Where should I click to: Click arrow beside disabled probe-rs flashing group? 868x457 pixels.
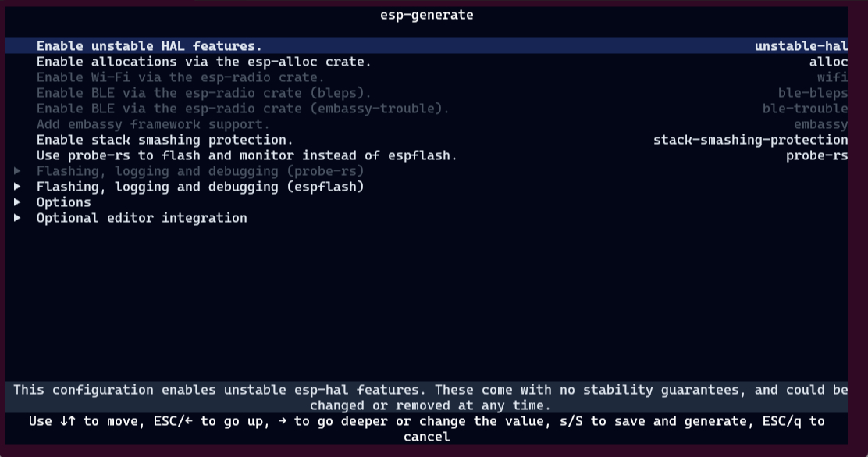(x=17, y=171)
